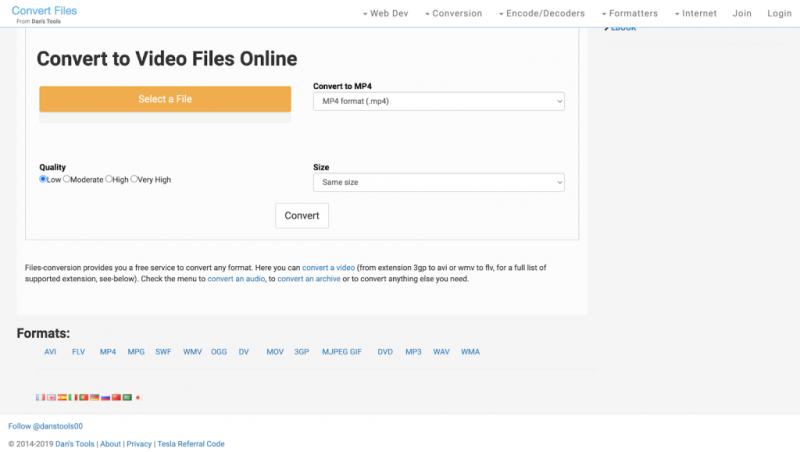The height and width of the screenshot is (452, 800).
Task: Open the MOV format link
Action: click(275, 351)
